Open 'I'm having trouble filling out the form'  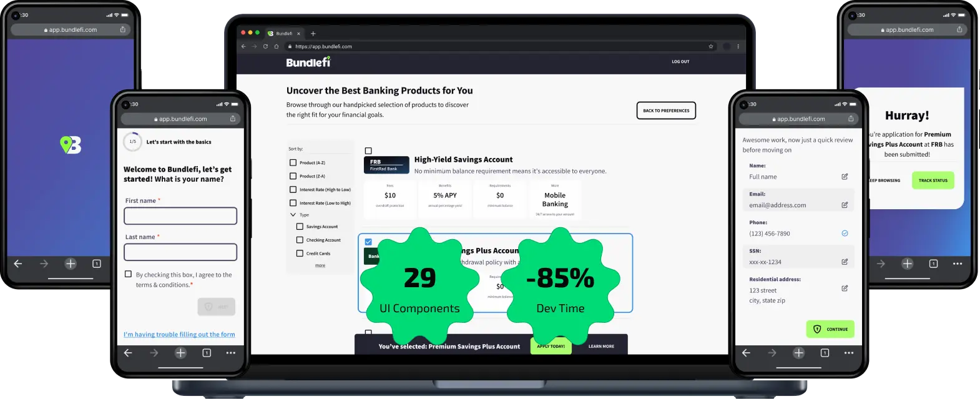coord(179,335)
